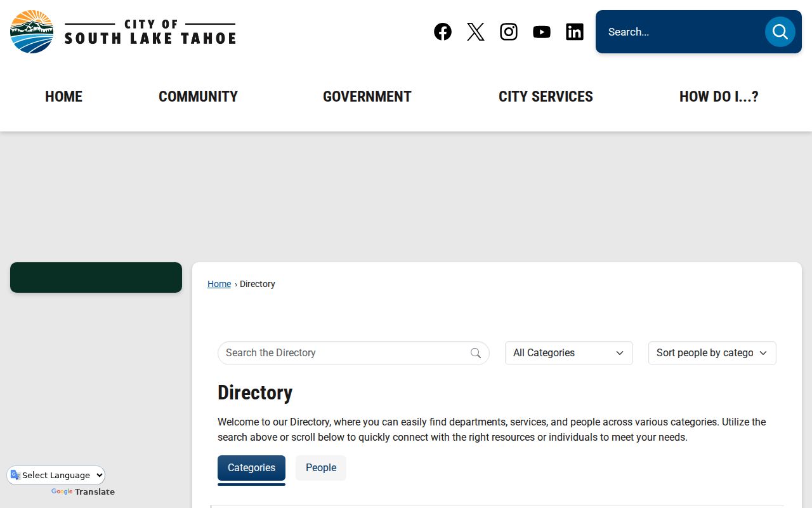This screenshot has width=812, height=508.
Task: Open the GOVERNMENT menu
Action: 367,97
